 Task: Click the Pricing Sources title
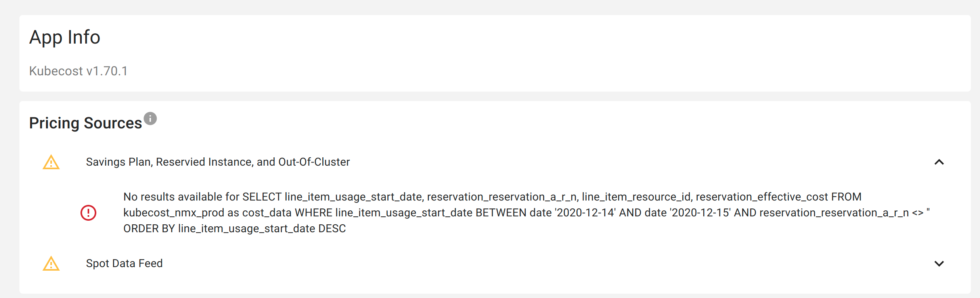86,122
